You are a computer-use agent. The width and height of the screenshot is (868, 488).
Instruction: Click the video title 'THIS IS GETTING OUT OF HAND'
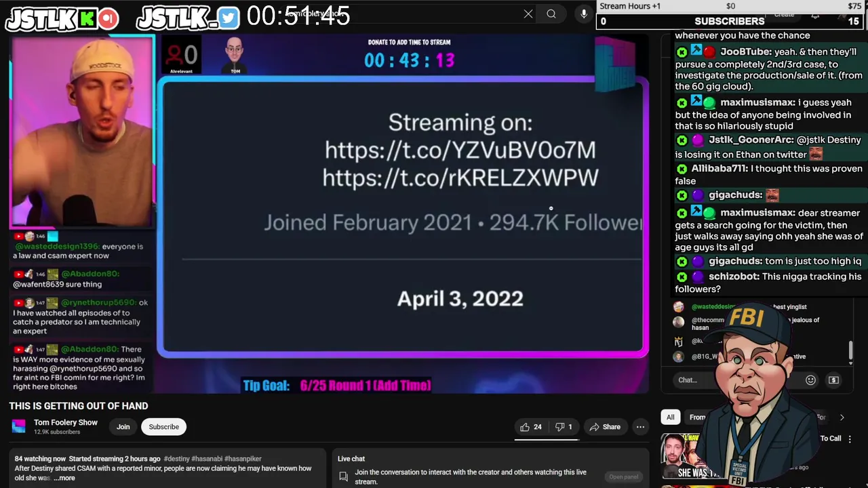click(x=78, y=406)
